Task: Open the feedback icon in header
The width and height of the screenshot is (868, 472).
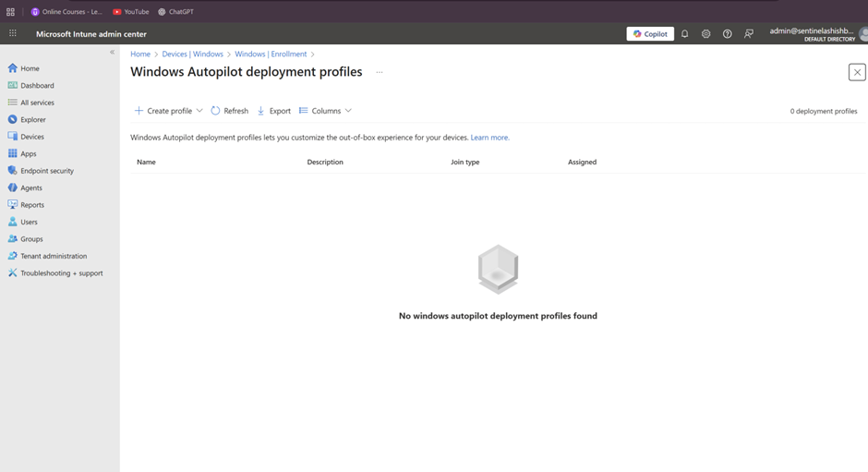Action: [749, 34]
